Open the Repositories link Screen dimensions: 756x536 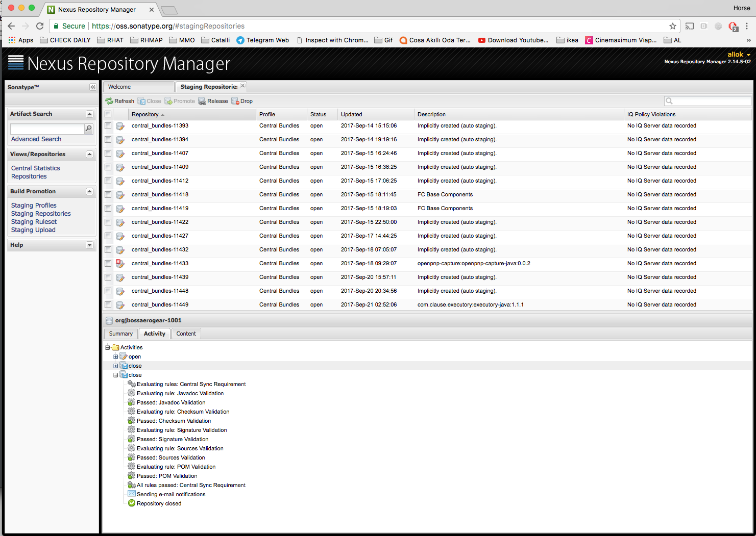29,176
